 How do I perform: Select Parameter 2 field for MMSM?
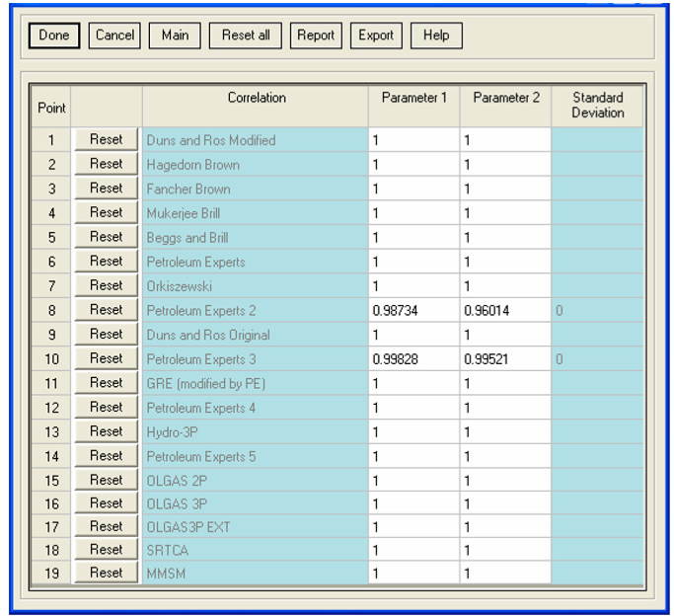coord(505,573)
